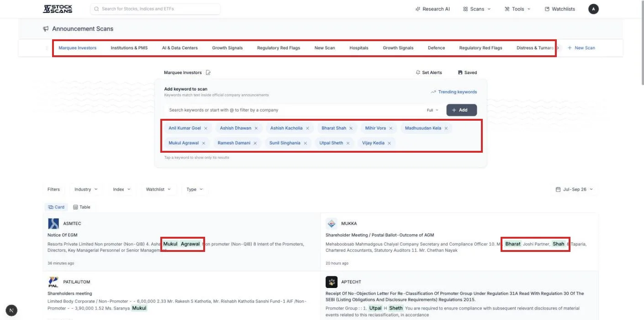Select the first Growth Signals tab

[227, 48]
